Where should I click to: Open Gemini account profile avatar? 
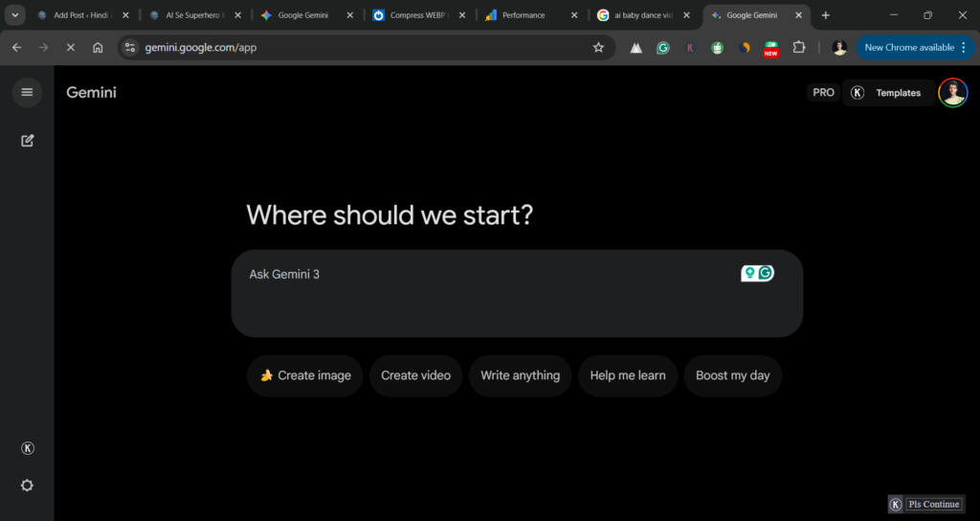952,93
